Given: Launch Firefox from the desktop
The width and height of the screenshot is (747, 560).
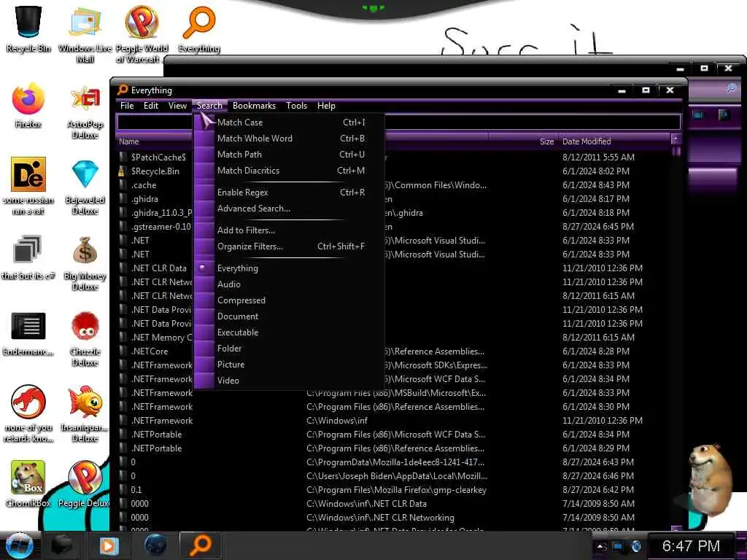Looking at the screenshot, I should pyautogui.click(x=28, y=106).
